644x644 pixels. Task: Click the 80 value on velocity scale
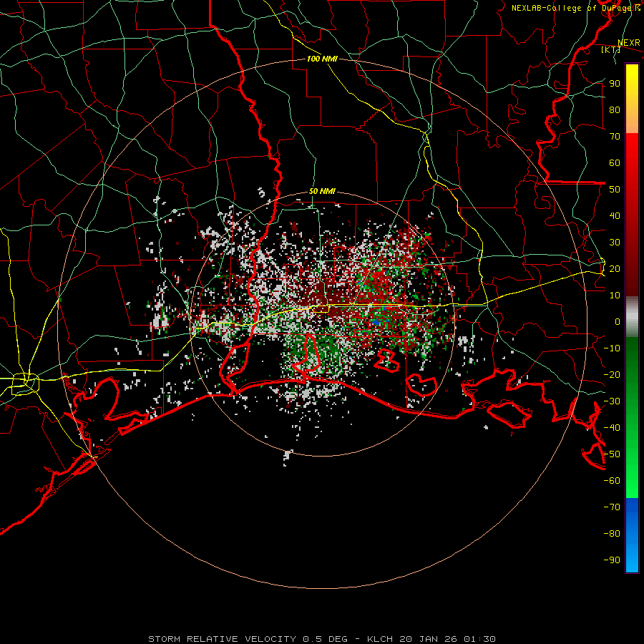[615, 110]
